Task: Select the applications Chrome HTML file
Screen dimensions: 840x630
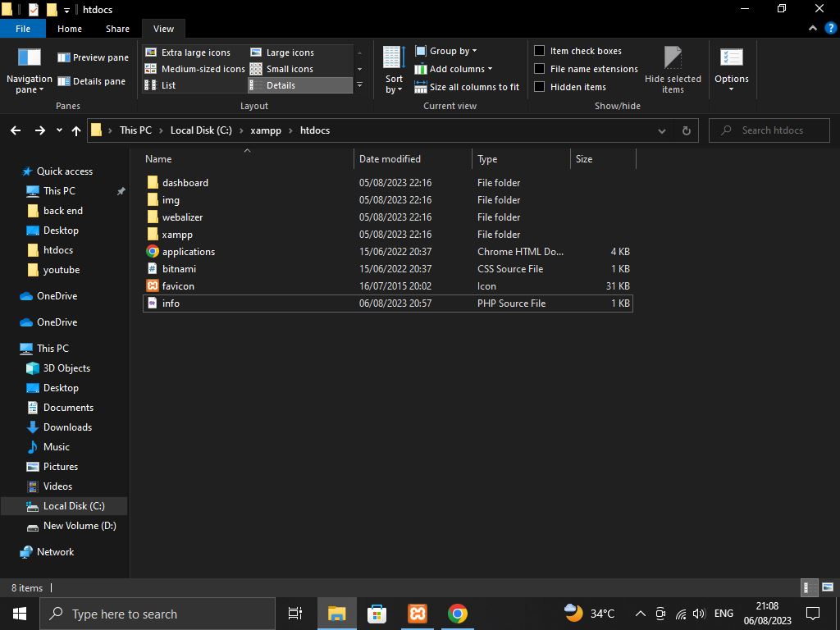Action: [388, 252]
